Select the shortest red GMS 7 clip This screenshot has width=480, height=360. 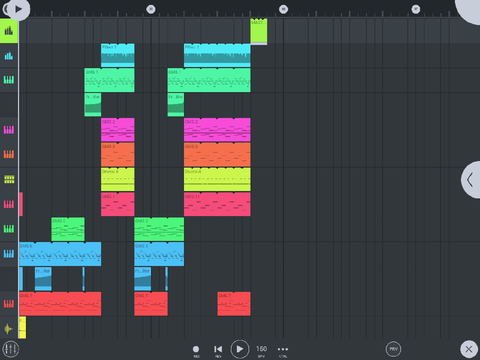pos(234,304)
